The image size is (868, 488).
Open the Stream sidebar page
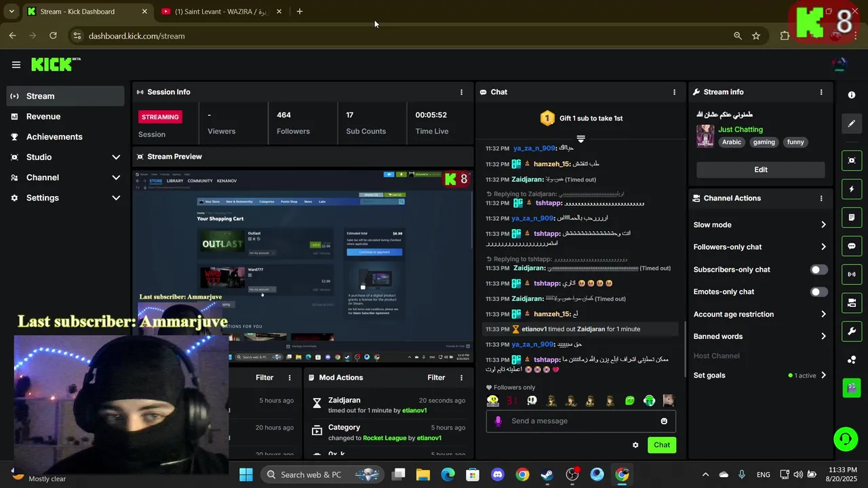66,96
